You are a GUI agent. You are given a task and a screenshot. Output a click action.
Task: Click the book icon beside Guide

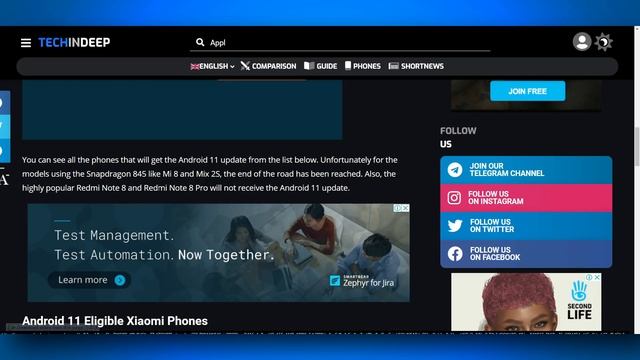pos(309,66)
